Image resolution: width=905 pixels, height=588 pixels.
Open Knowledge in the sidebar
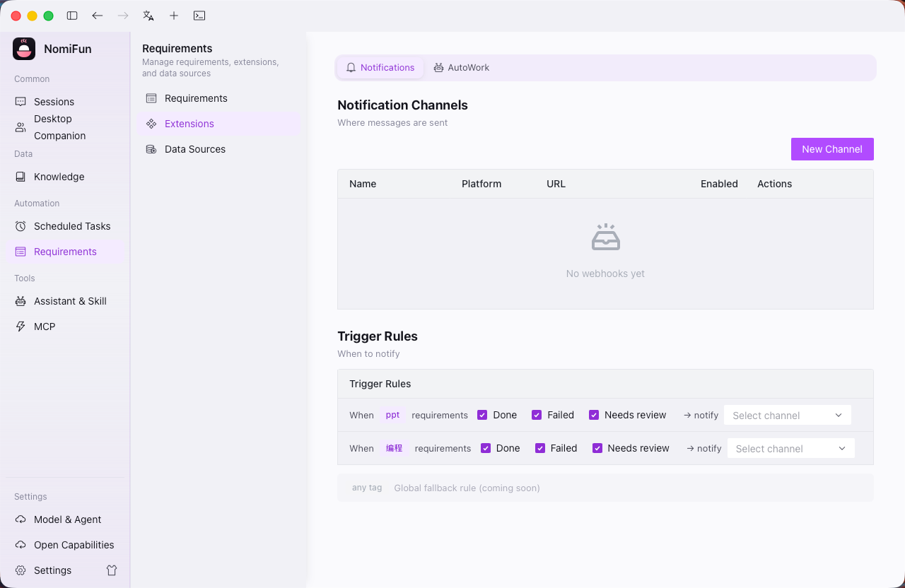(65, 177)
